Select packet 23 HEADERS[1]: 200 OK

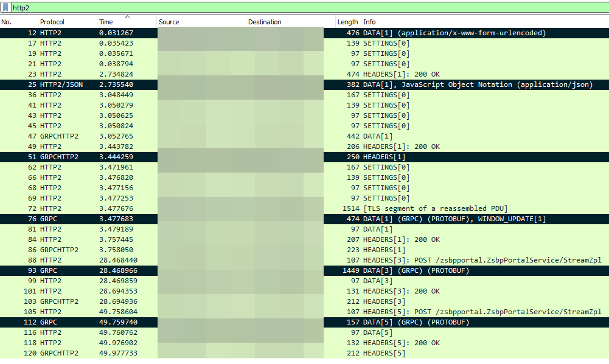(304, 74)
